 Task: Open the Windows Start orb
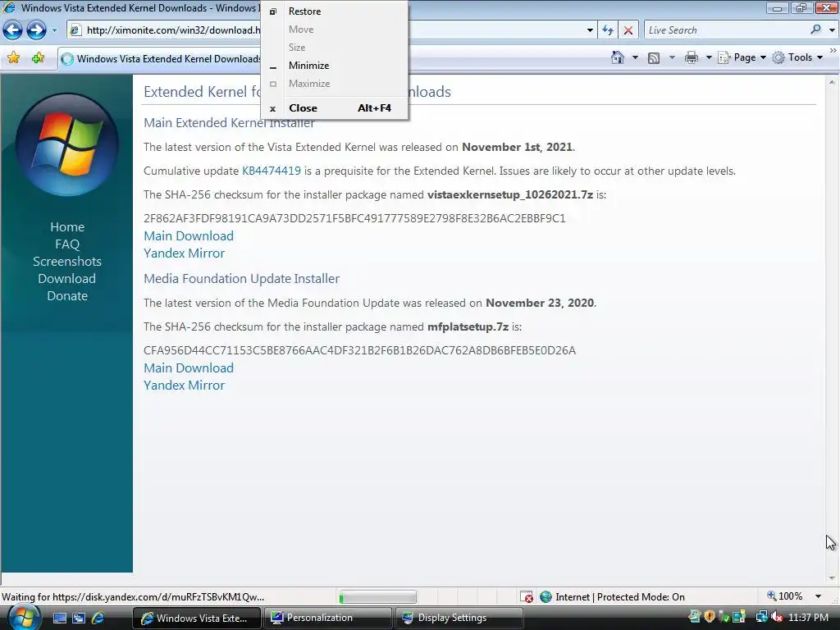[24, 617]
